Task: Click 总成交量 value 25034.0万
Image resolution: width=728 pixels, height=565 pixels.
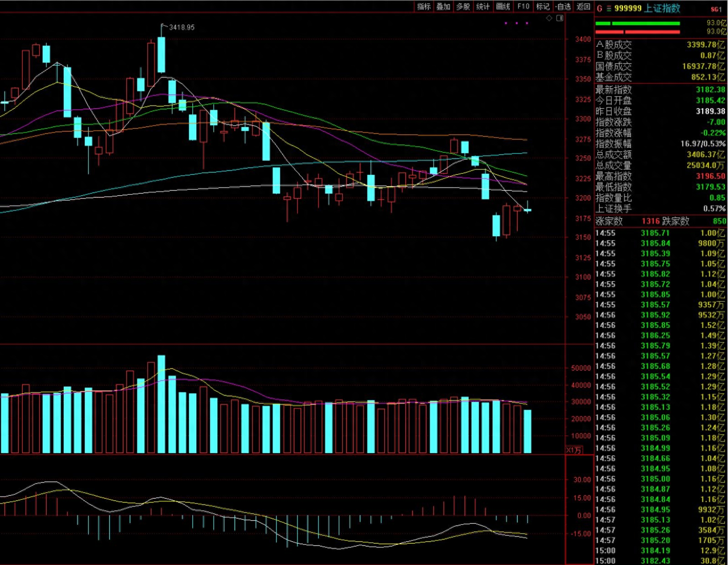Action: [706, 165]
